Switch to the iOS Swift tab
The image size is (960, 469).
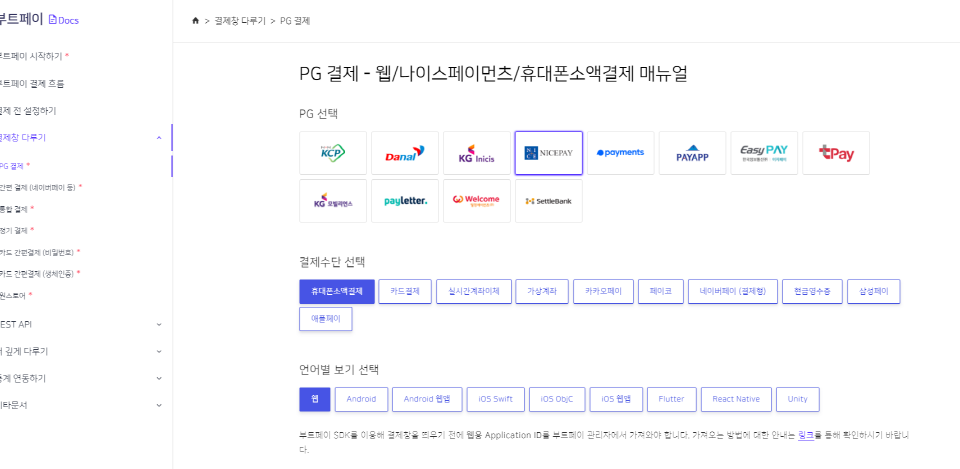point(495,399)
